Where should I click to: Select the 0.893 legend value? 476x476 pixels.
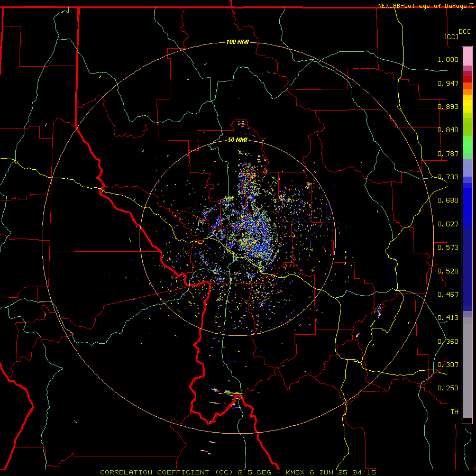coord(448,106)
